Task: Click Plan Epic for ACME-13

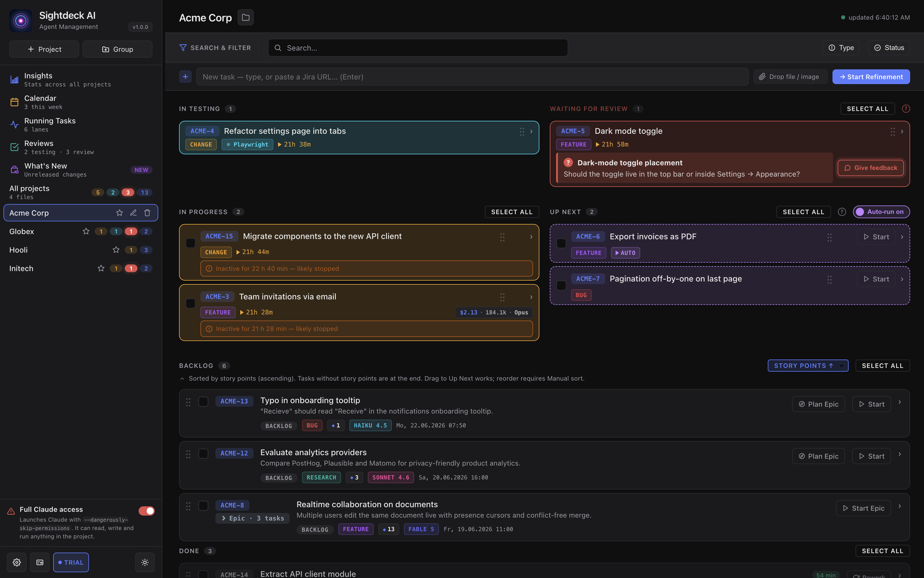Action: pyautogui.click(x=818, y=404)
